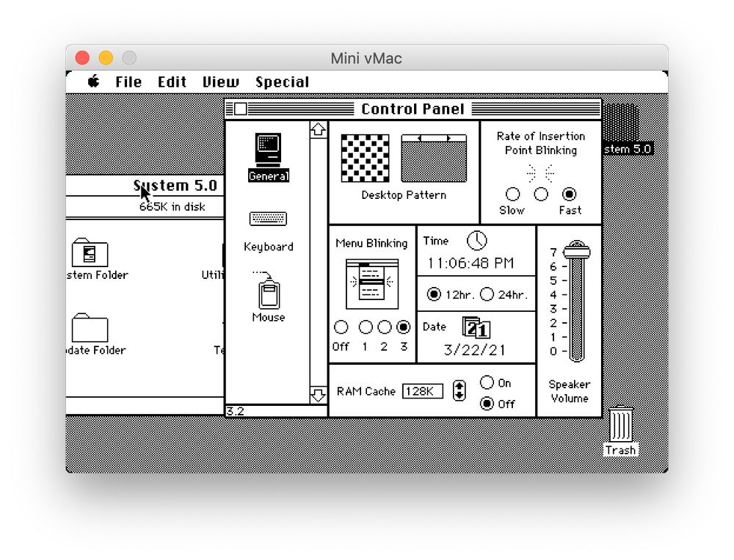
Task: Open the Apple menu
Action: [x=94, y=81]
